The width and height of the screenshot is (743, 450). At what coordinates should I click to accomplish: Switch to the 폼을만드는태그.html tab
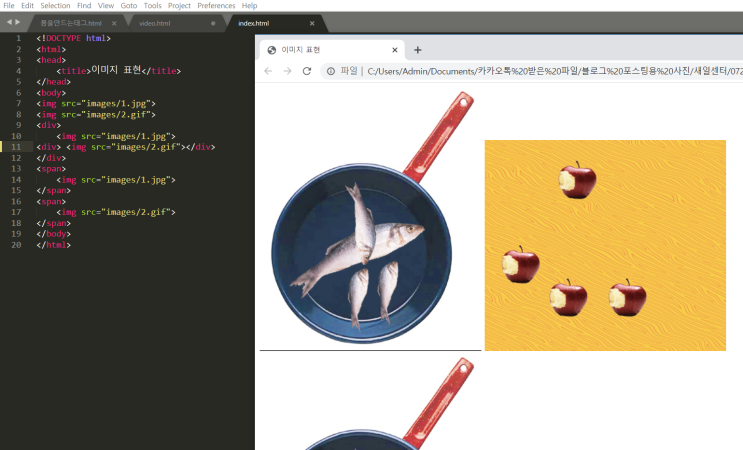click(x=71, y=23)
